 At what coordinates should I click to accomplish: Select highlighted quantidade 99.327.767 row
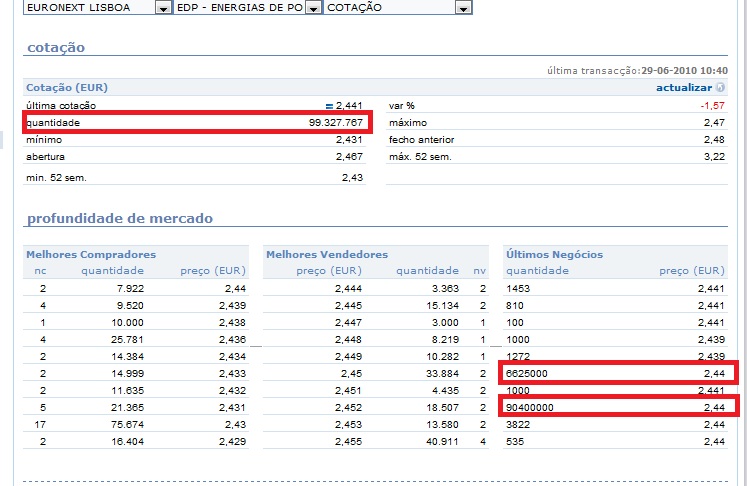tap(198, 122)
